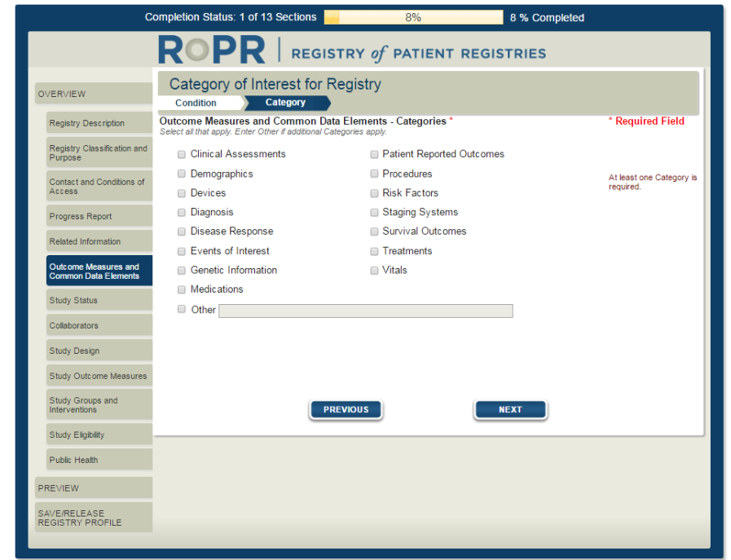Enable the Other category checkbox

pyautogui.click(x=182, y=309)
